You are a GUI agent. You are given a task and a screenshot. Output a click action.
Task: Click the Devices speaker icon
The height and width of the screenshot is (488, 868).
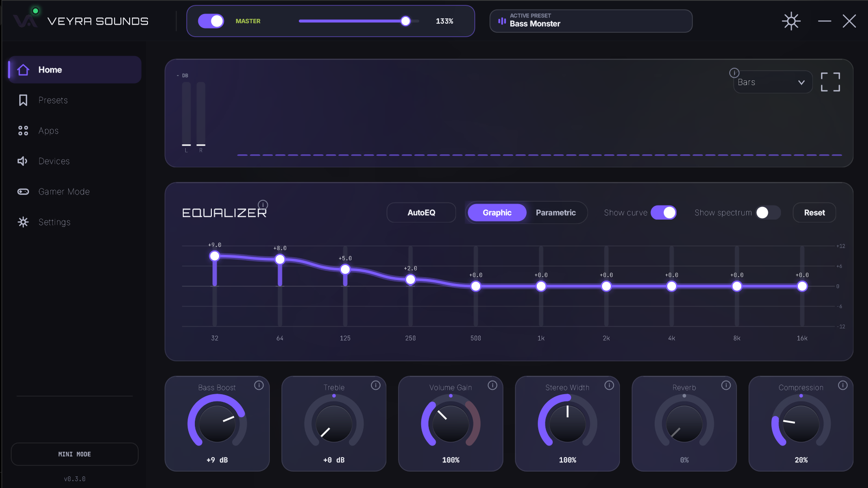(x=23, y=161)
